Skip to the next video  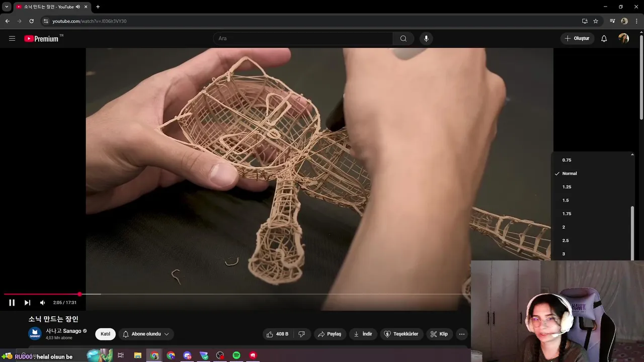(x=27, y=303)
